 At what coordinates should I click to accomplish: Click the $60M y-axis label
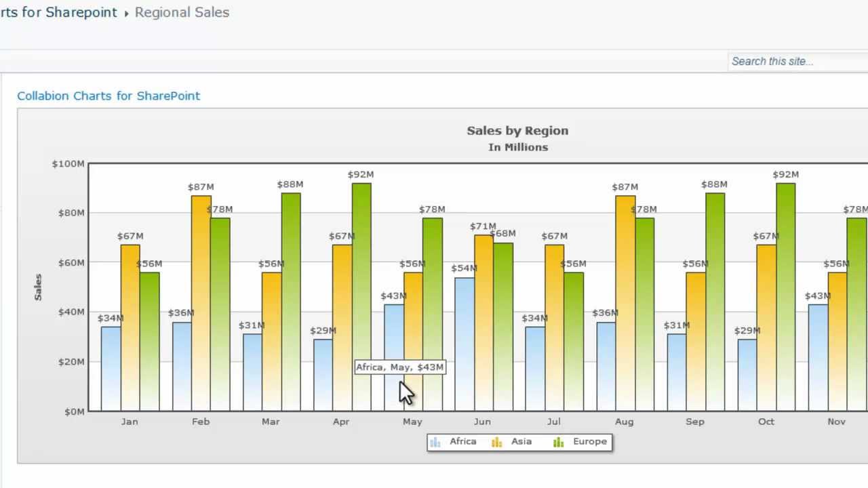click(x=71, y=263)
